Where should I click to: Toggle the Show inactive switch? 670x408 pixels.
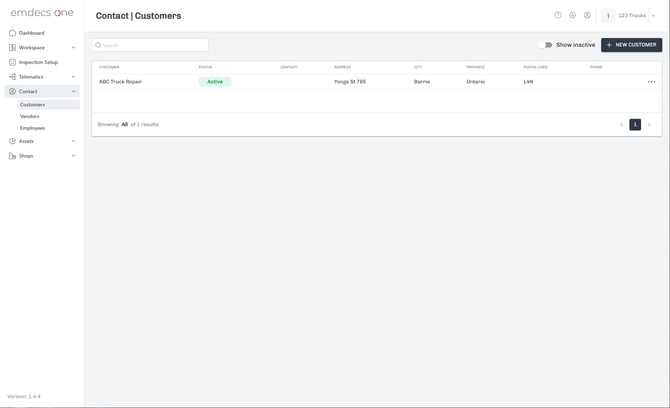coord(546,45)
